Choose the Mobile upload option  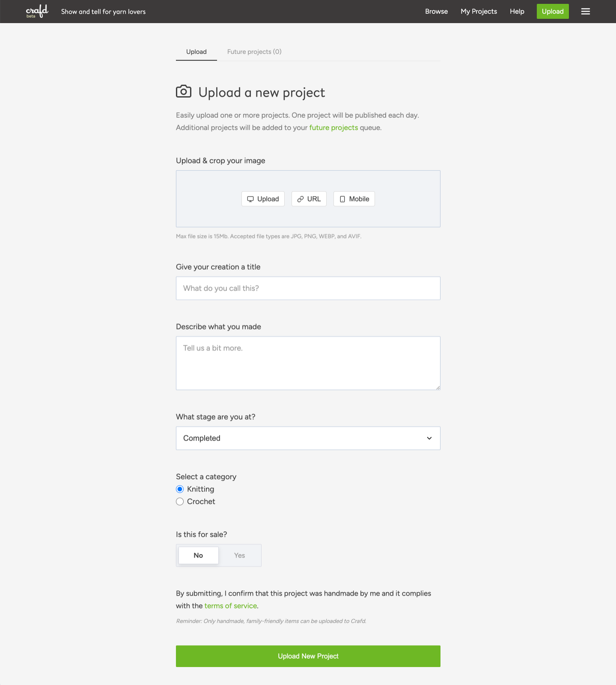[354, 199]
